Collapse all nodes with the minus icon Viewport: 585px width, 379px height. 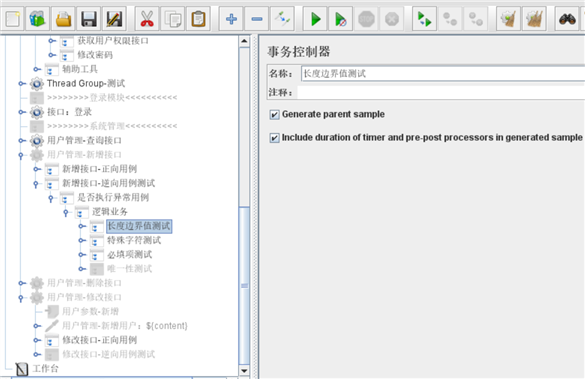point(256,19)
